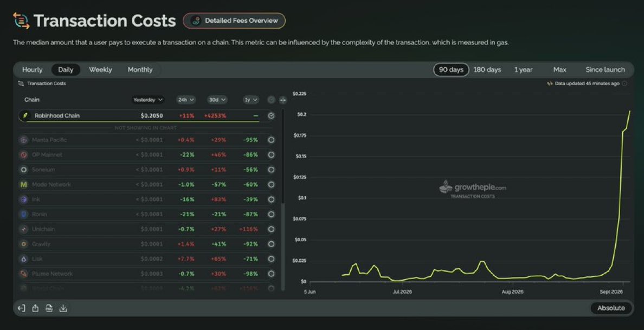This screenshot has width=644, height=330.
Task: Click the expand columns icon in table header
Action: point(283,100)
